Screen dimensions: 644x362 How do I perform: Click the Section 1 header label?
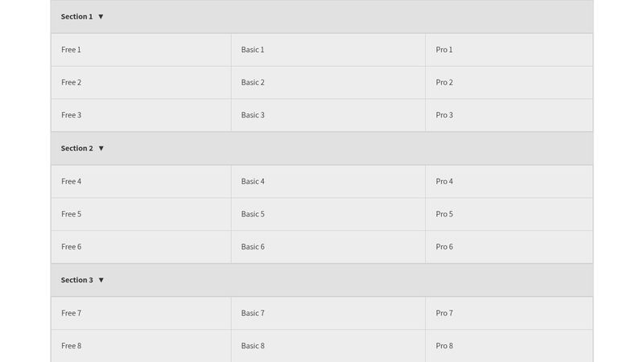[x=76, y=16]
